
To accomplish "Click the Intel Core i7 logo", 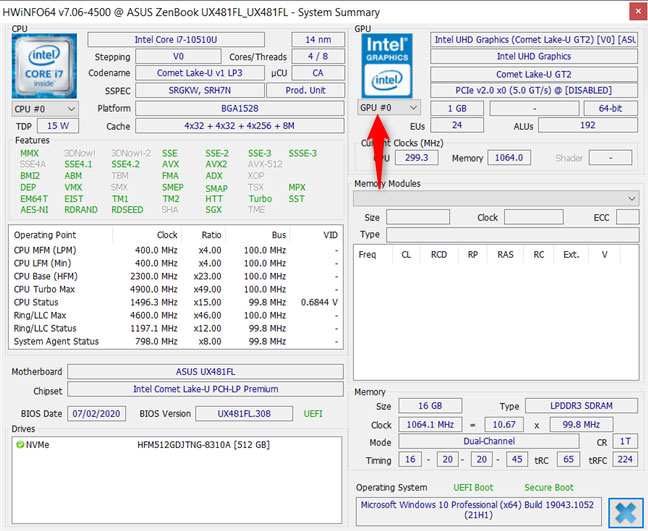I will [x=43, y=65].
